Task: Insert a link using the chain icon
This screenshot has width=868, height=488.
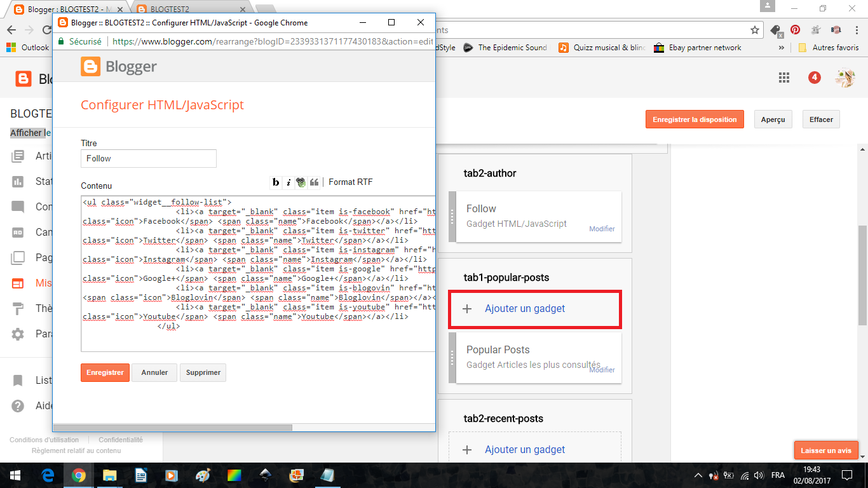Action: [301, 182]
